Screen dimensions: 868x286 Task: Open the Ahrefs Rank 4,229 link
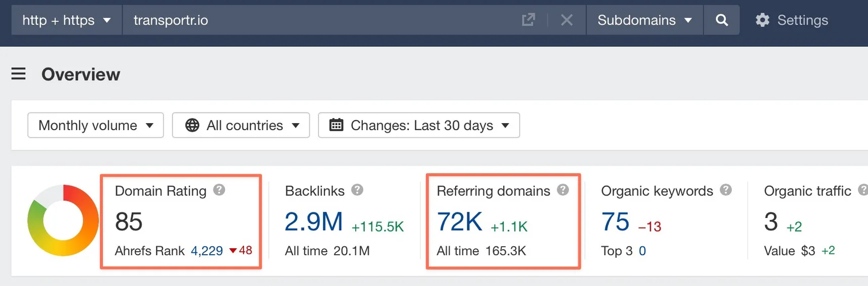[207, 251]
